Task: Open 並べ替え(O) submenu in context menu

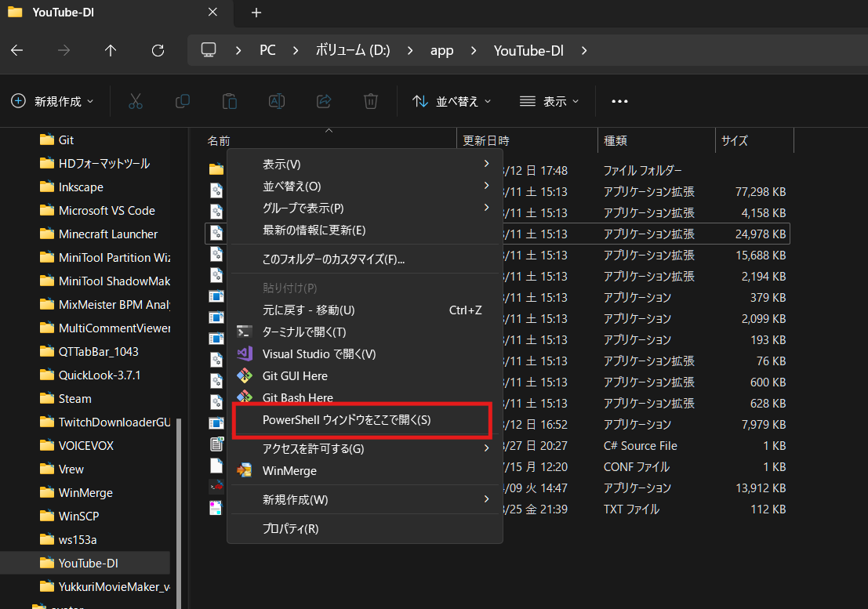Action: tap(365, 187)
